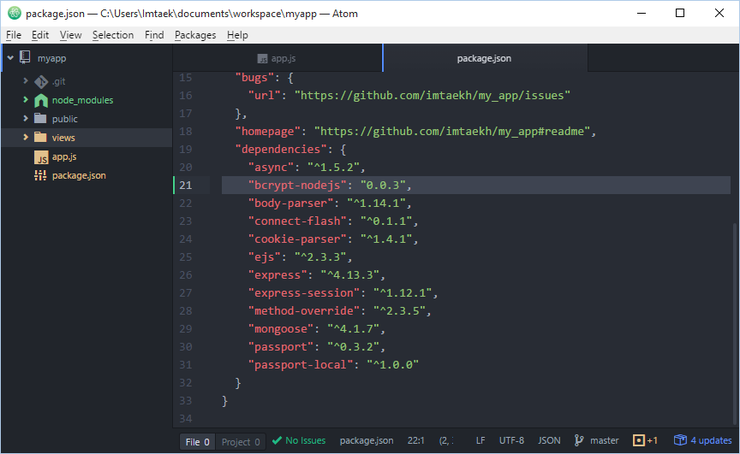Open the Help menu

237,35
